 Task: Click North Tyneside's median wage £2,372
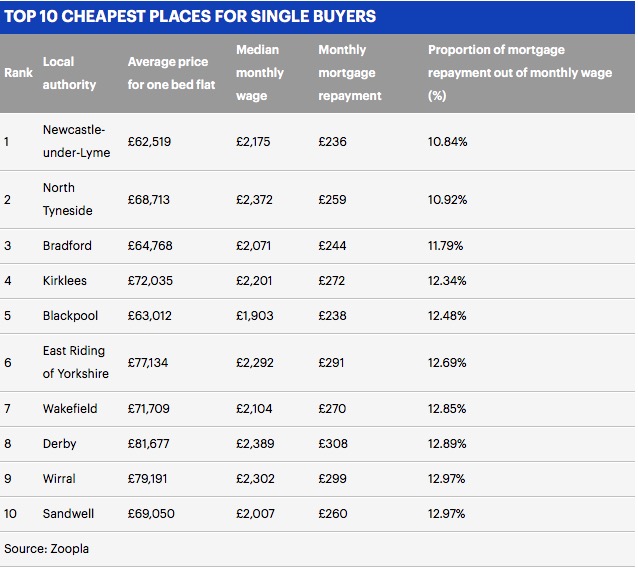tap(254, 200)
